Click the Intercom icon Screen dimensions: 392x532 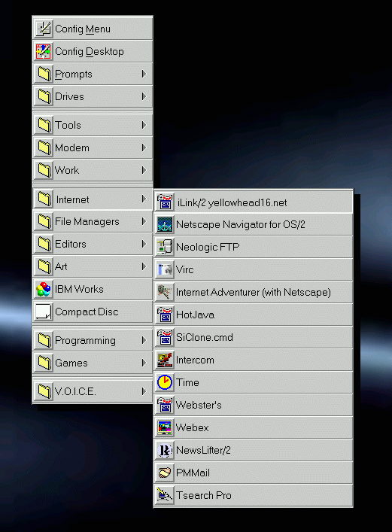(166, 360)
